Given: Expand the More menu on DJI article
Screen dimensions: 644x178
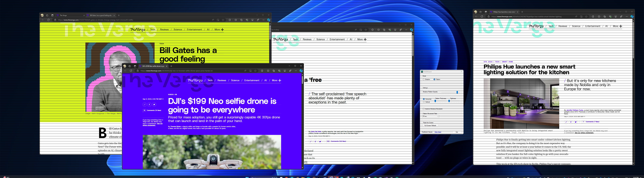Looking at the screenshot, I should click(276, 80).
